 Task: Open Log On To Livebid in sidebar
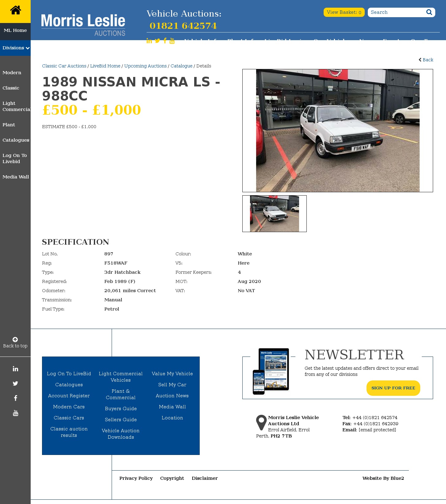coord(15,158)
